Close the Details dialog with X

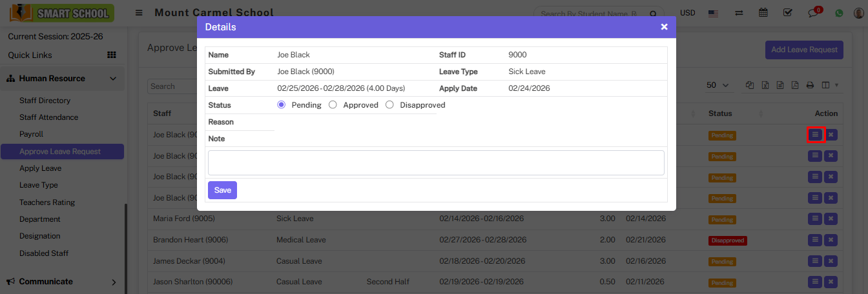tap(664, 27)
